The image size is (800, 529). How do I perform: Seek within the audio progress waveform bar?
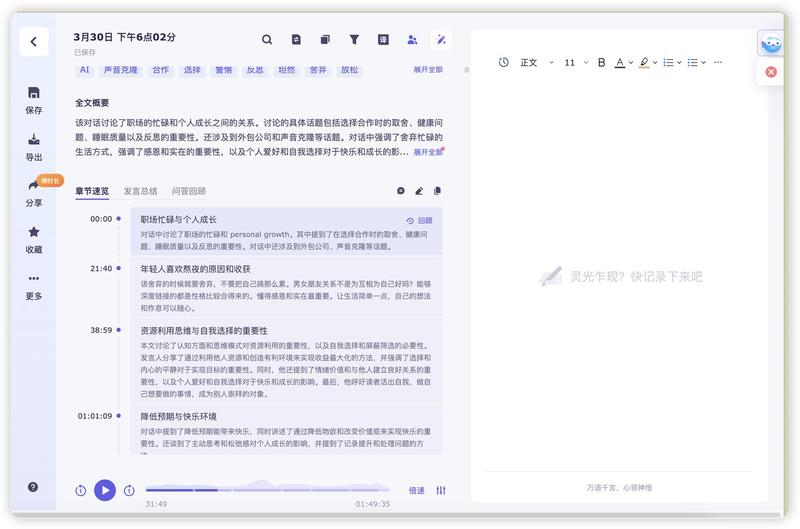pyautogui.click(x=267, y=488)
